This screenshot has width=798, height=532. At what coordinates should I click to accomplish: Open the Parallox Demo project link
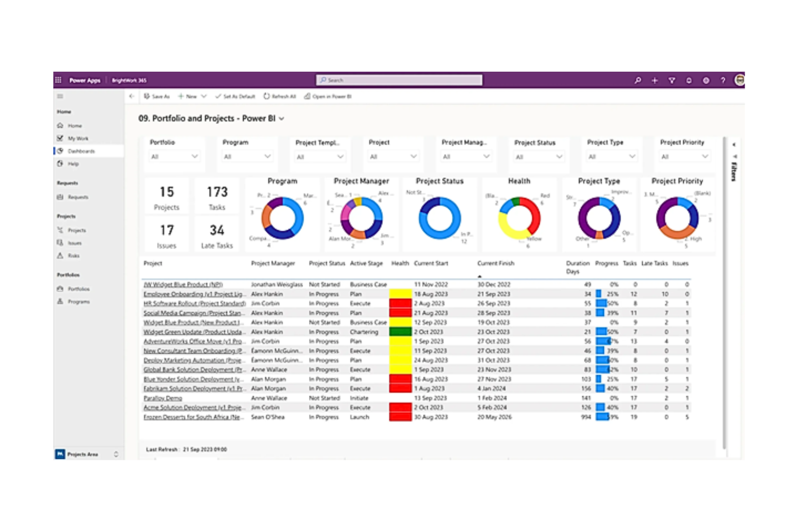(x=162, y=398)
